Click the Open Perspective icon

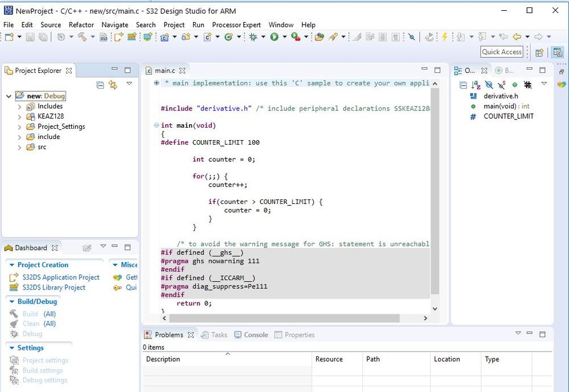[539, 52]
